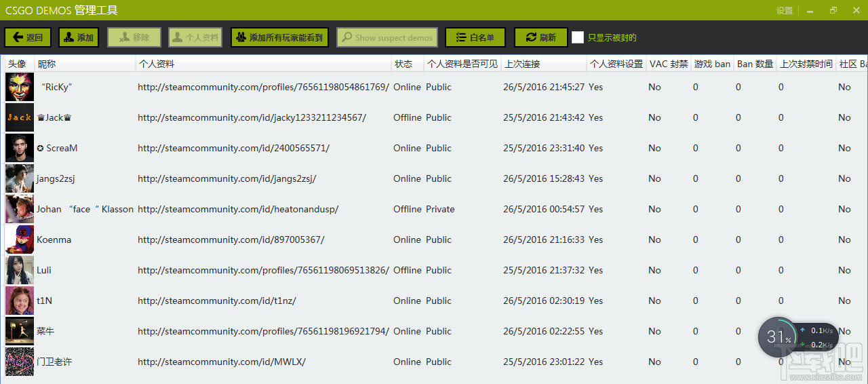Click RicKy's profile URL ending 54861769

pyautogui.click(x=264, y=87)
